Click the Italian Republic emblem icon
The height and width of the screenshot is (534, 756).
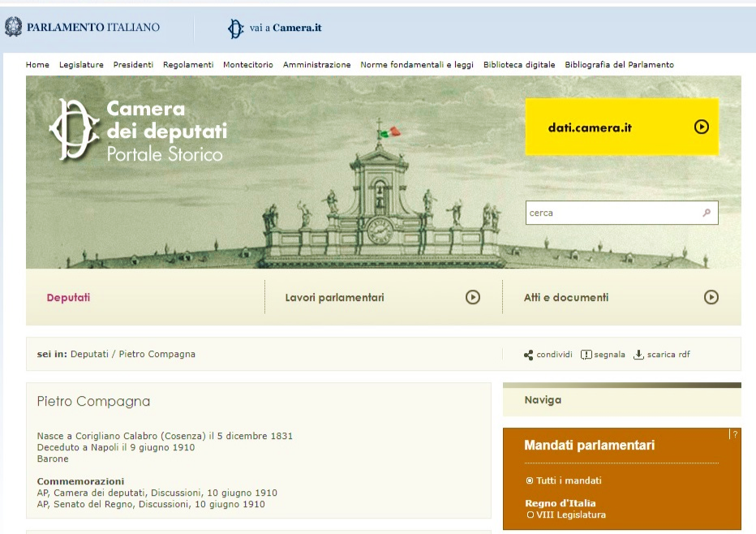click(x=14, y=27)
